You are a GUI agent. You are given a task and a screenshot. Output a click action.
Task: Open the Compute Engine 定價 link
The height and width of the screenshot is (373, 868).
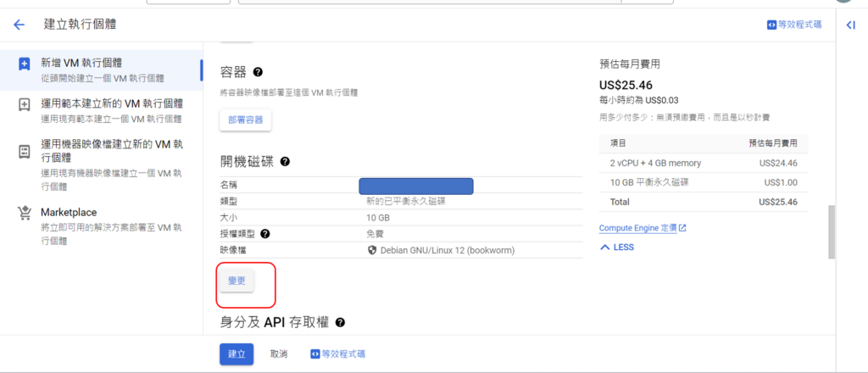coord(642,228)
